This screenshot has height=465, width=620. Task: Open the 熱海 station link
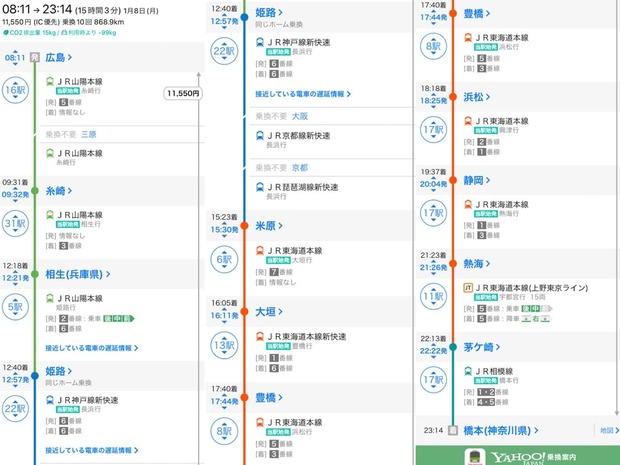point(477,264)
